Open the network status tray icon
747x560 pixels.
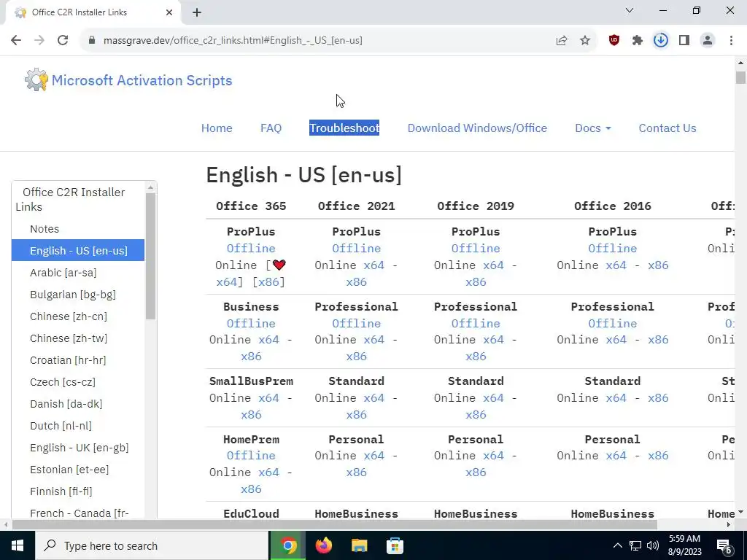point(635,545)
